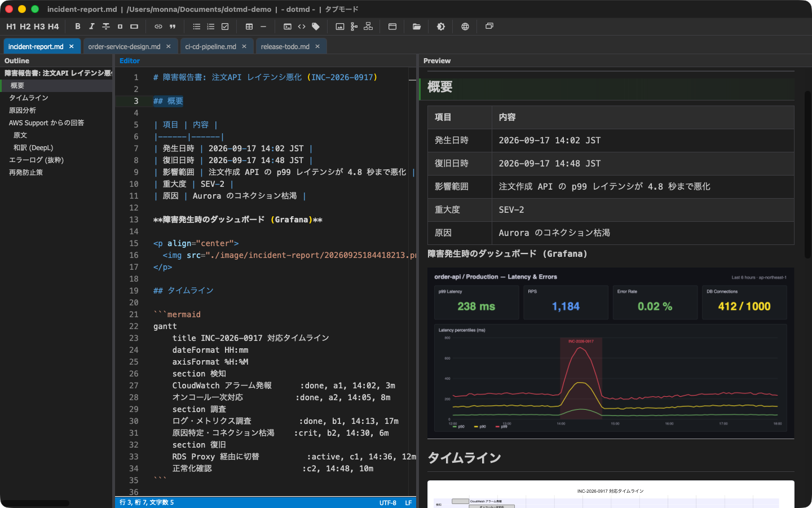Apply H1 heading formatting
The width and height of the screenshot is (812, 508).
11,27
